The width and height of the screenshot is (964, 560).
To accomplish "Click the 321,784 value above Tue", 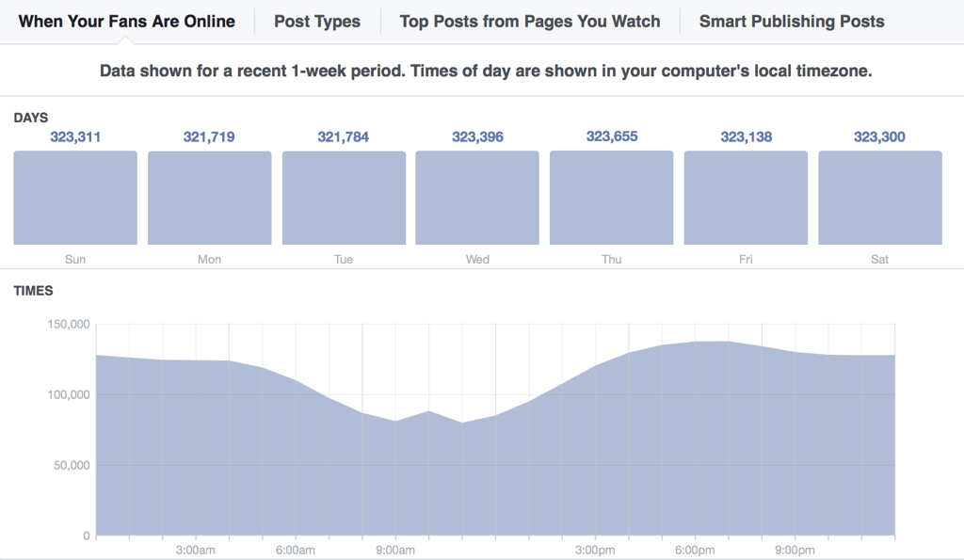I will click(343, 137).
